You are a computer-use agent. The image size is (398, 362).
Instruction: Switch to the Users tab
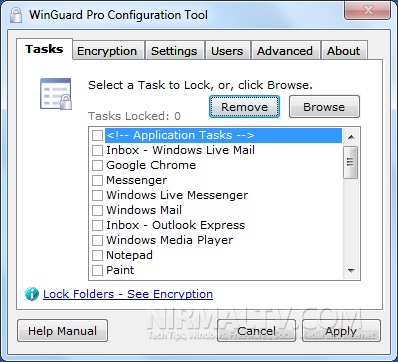[x=227, y=51]
